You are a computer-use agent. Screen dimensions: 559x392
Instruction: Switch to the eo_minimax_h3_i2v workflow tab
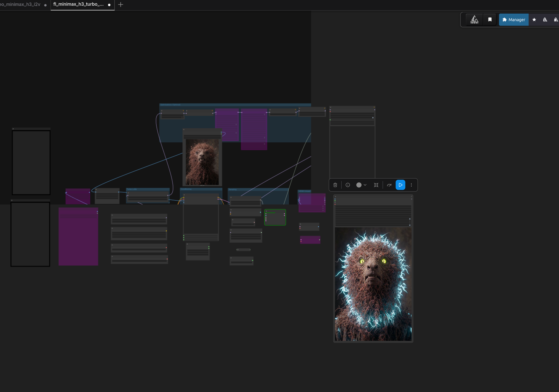(x=23, y=5)
